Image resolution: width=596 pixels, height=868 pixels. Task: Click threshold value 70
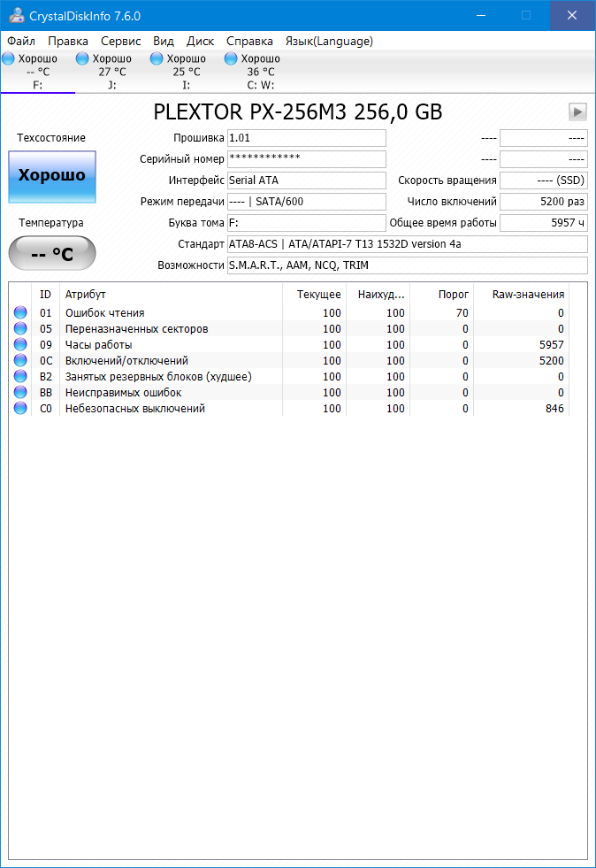tap(462, 312)
